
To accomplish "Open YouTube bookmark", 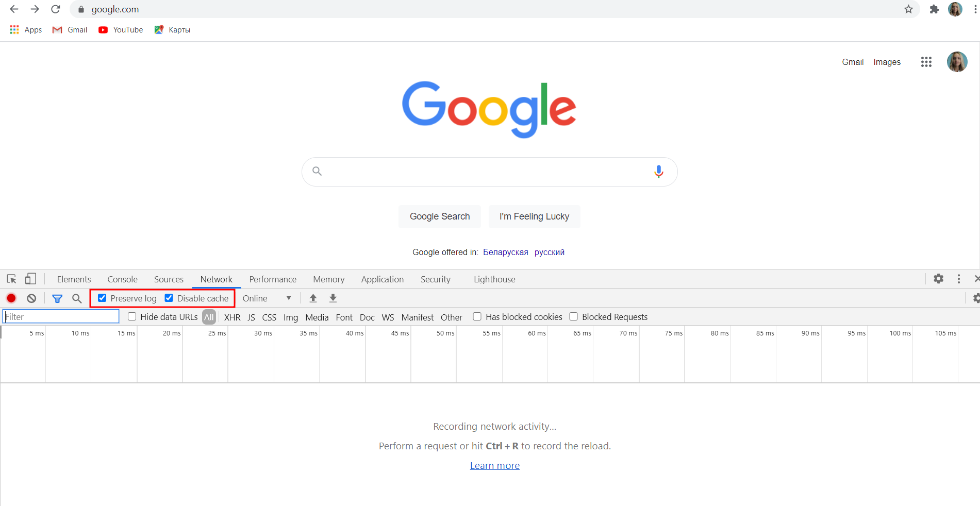I will pos(121,30).
